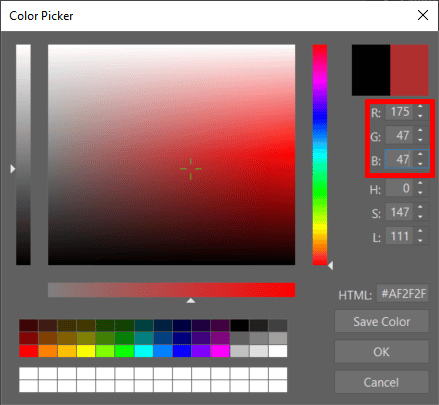The image size is (439, 405).
Task: Increase the B value with up arrow
Action: pyautogui.click(x=420, y=154)
